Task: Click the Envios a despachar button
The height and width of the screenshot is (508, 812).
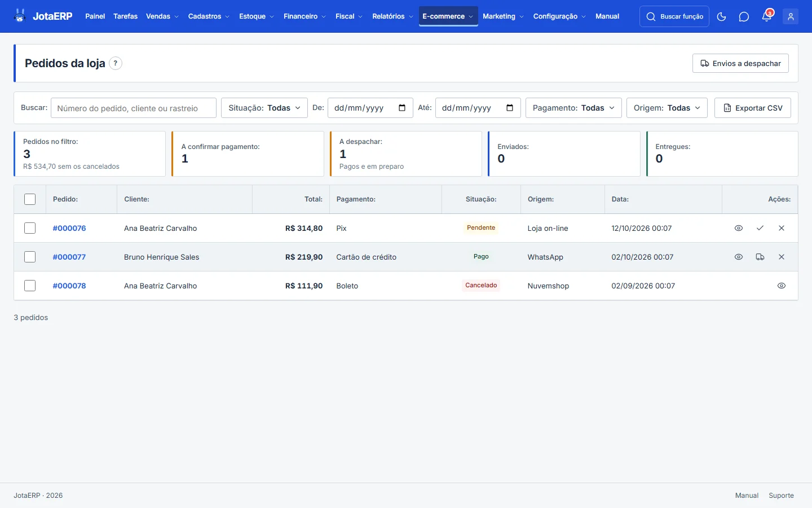Action: (x=740, y=63)
